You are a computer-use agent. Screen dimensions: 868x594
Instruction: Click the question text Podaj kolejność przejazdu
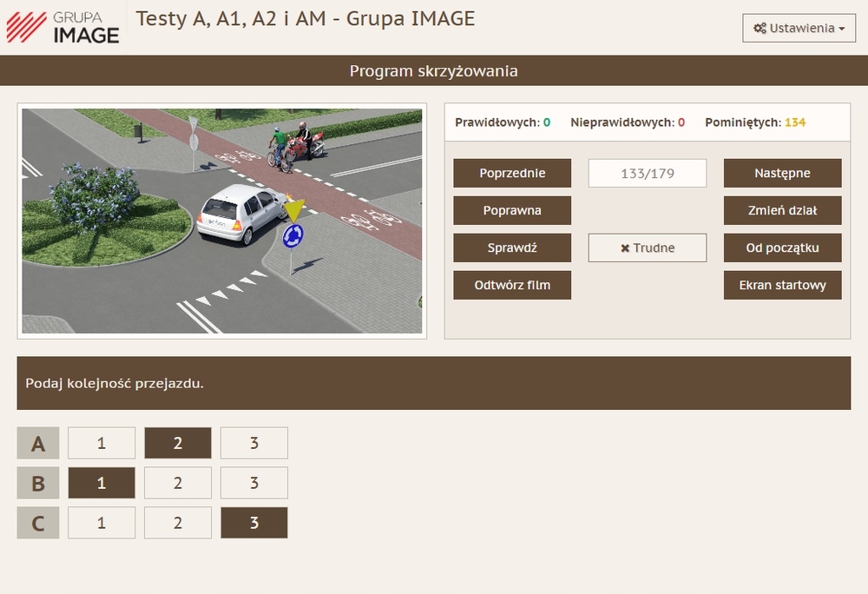[115, 383]
